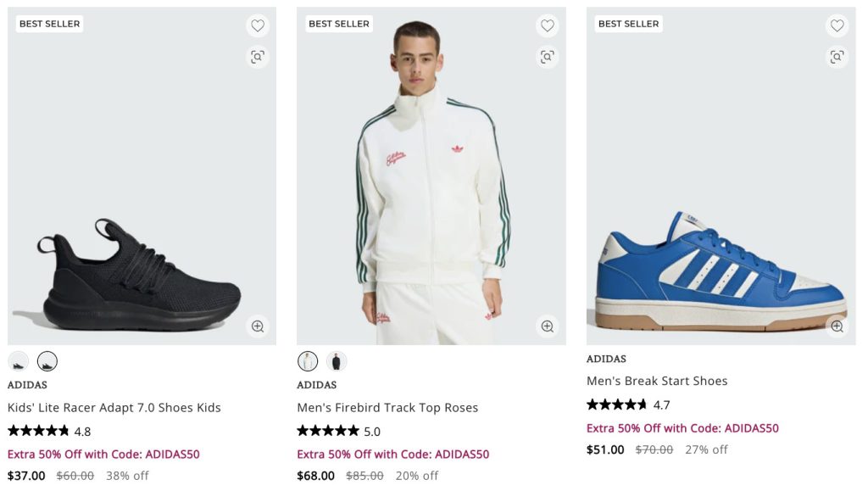Screen dimensions: 868x502
Task: Select the white color swatch for kids' shoes
Action: 19,361
